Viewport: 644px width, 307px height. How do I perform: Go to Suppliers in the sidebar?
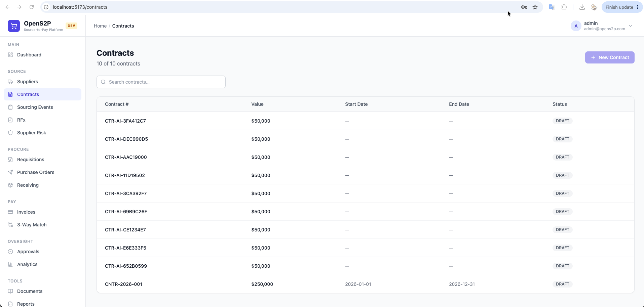point(42,82)
